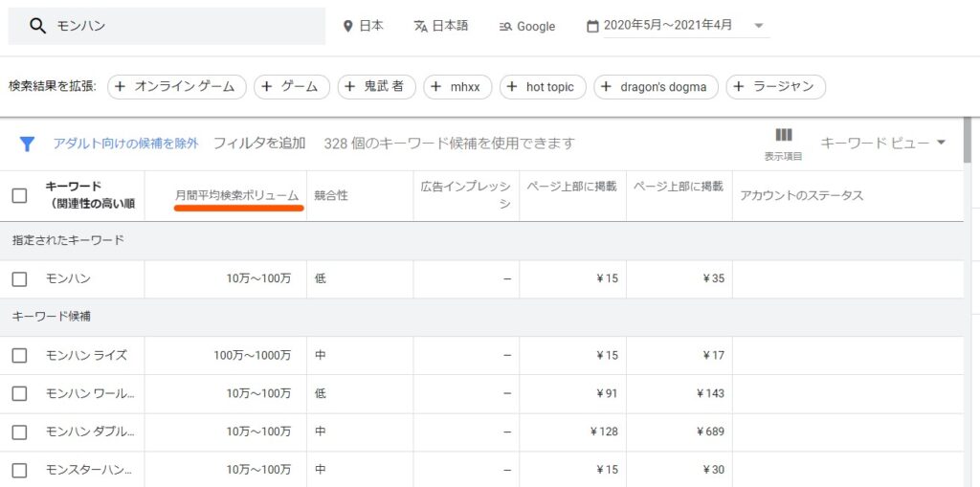Click keyword text モンハン ライズ
The image size is (980, 487).
pyautogui.click(x=86, y=356)
